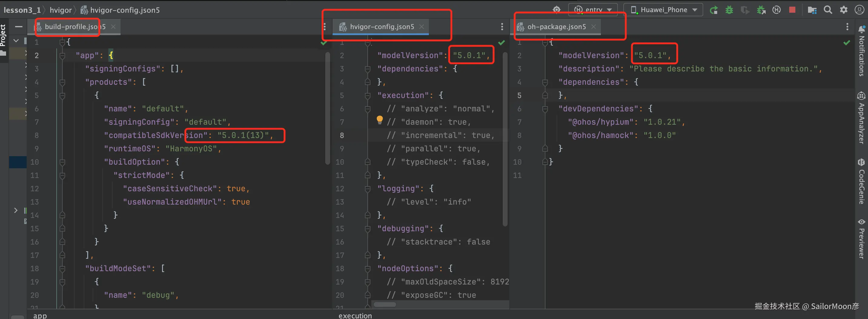Start debugging with the green bug icon
868x319 pixels.
click(x=729, y=10)
